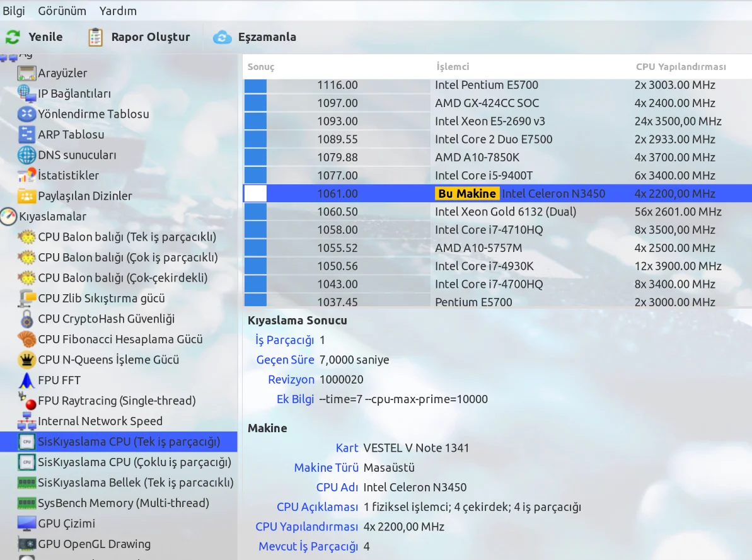Open the Görünüm menu
The width and height of the screenshot is (752, 560).
tap(62, 11)
